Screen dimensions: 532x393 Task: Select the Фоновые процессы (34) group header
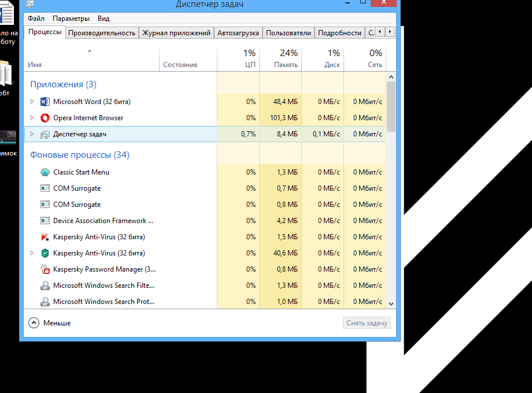pyautogui.click(x=80, y=155)
